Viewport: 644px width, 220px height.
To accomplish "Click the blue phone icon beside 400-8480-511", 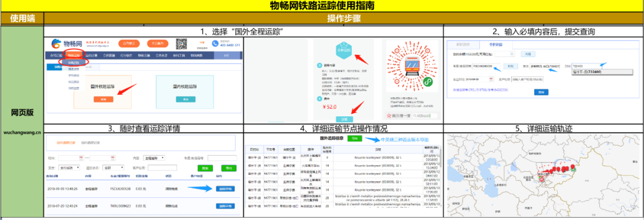I will click(x=215, y=44).
